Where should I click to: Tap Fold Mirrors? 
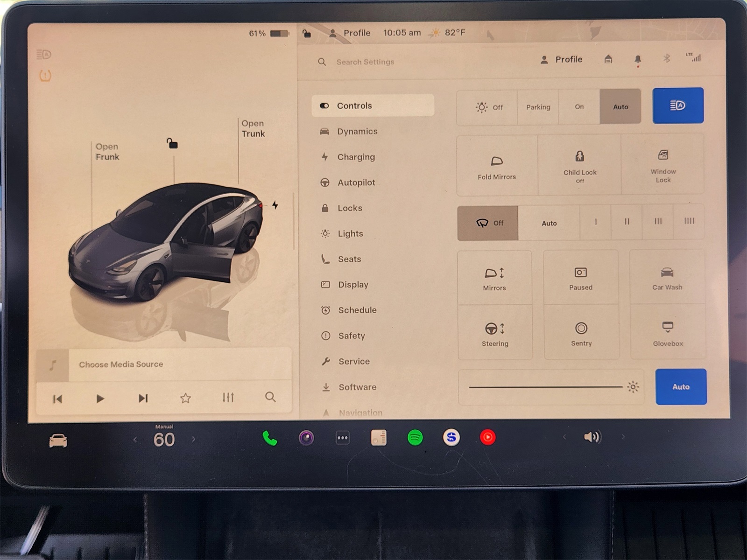(x=497, y=166)
